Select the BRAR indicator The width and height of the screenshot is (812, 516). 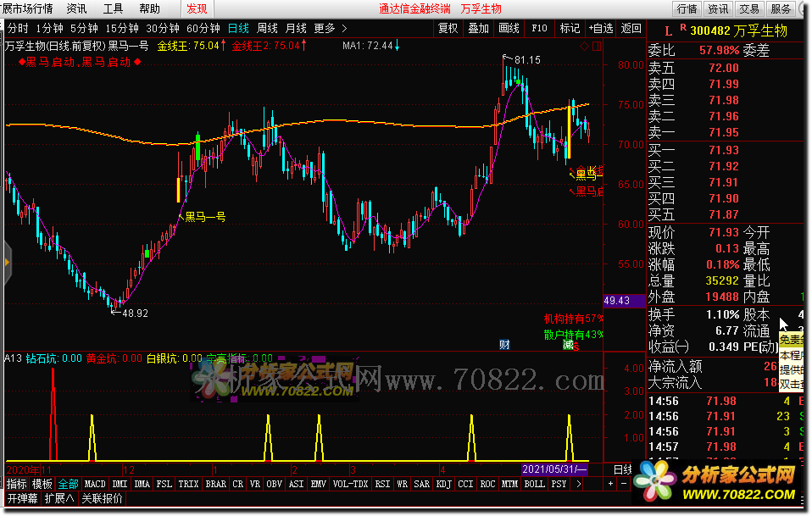click(215, 484)
